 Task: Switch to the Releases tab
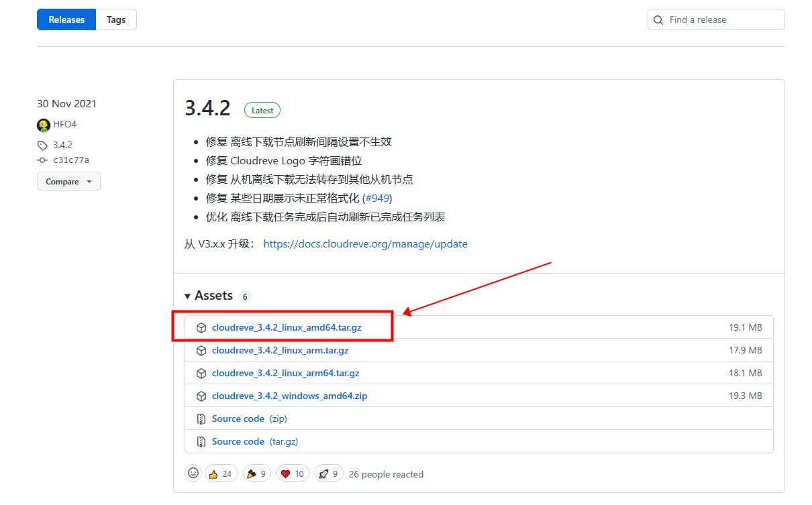click(66, 19)
